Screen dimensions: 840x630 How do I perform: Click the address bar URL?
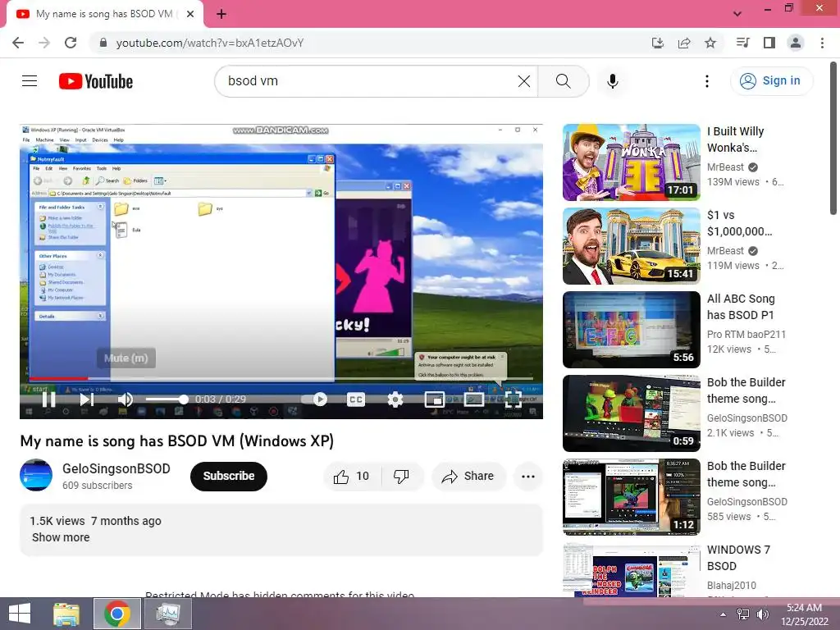pyautogui.click(x=210, y=43)
